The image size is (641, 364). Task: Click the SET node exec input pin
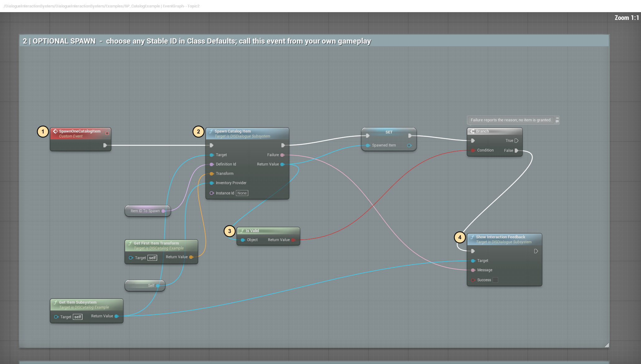(x=368, y=136)
